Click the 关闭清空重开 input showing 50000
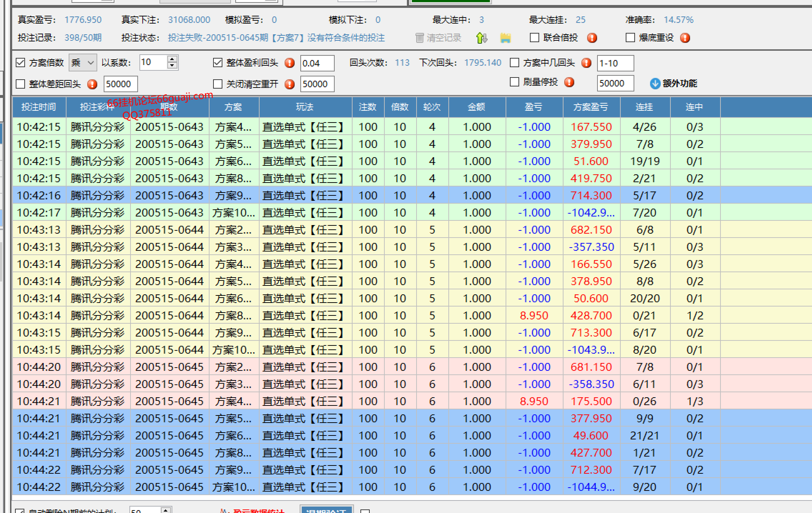The width and height of the screenshot is (812, 513). click(x=317, y=84)
